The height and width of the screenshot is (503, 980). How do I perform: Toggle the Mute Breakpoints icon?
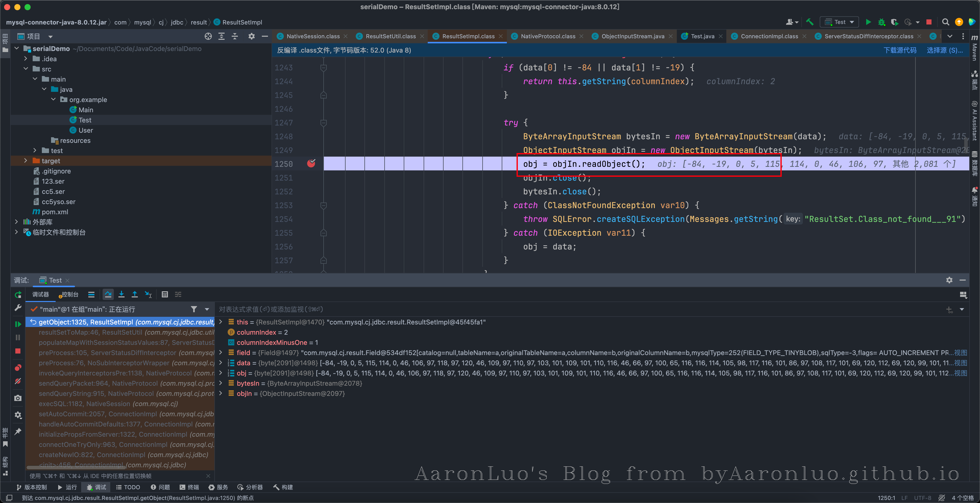tap(18, 381)
